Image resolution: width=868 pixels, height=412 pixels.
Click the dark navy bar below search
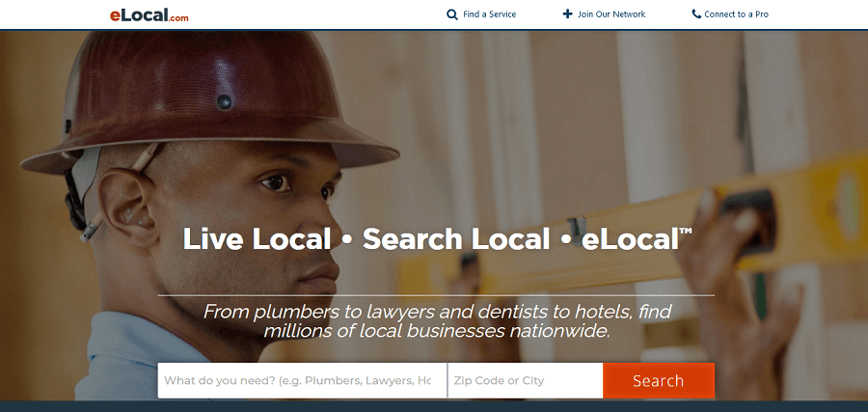click(434, 406)
